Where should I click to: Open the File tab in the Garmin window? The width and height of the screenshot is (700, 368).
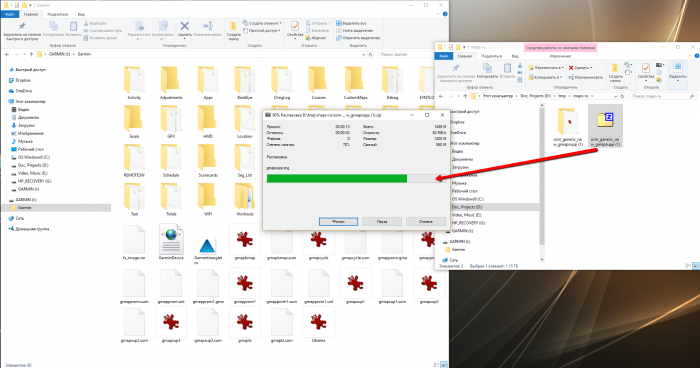[9, 14]
